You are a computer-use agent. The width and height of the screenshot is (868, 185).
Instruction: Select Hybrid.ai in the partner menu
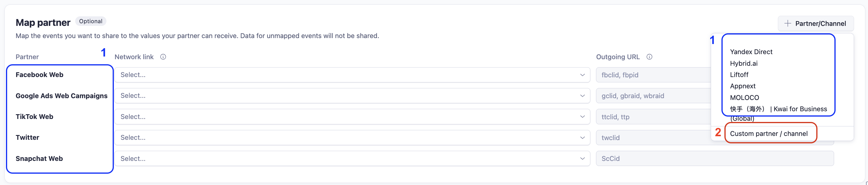coord(744,63)
